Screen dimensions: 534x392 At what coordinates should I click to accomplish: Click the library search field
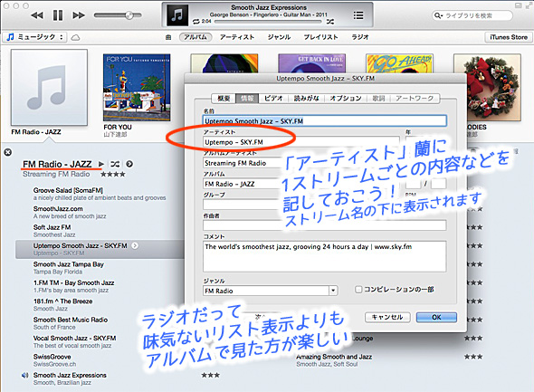click(472, 15)
